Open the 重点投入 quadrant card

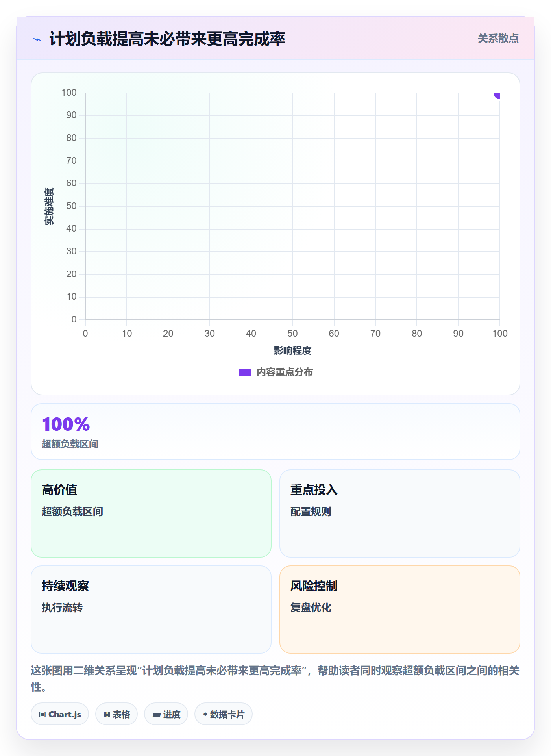point(399,513)
